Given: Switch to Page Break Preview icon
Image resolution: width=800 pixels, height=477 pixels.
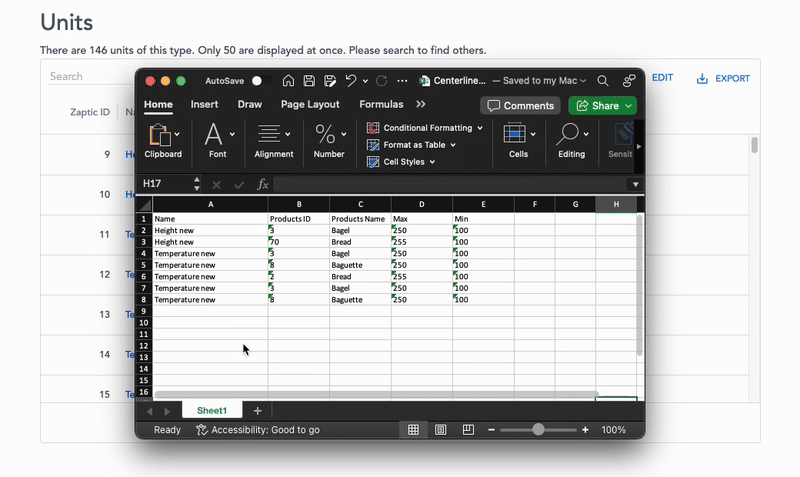Looking at the screenshot, I should tap(467, 430).
